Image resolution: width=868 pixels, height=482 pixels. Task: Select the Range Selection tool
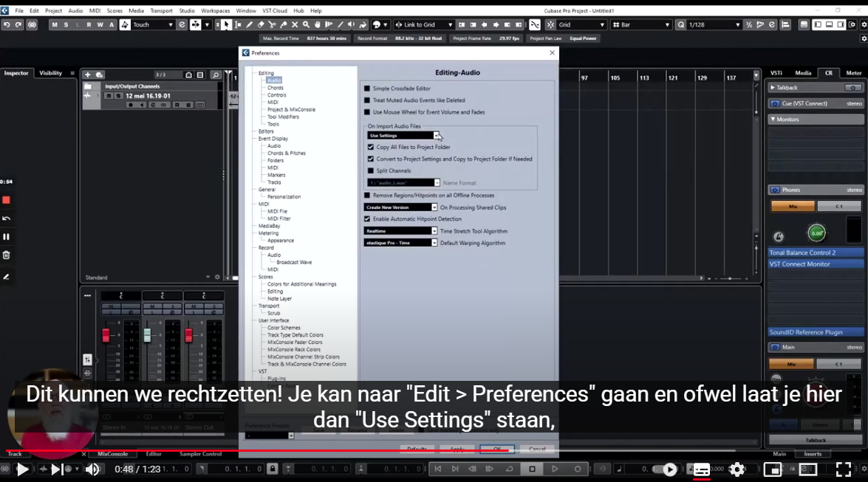(238, 24)
